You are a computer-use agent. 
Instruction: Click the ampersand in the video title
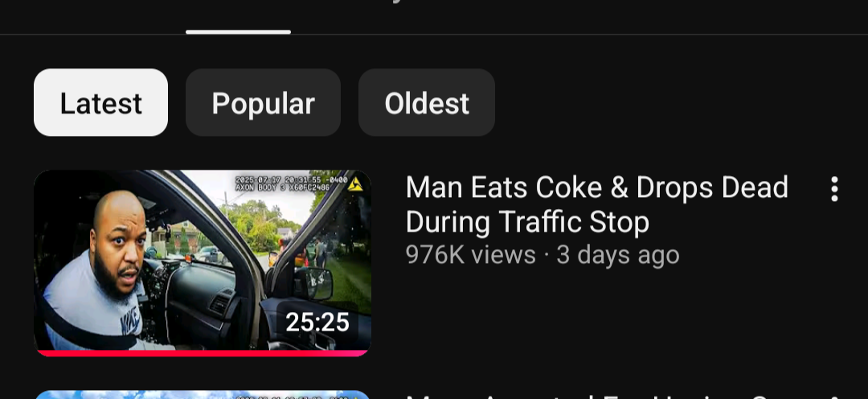[x=619, y=188]
